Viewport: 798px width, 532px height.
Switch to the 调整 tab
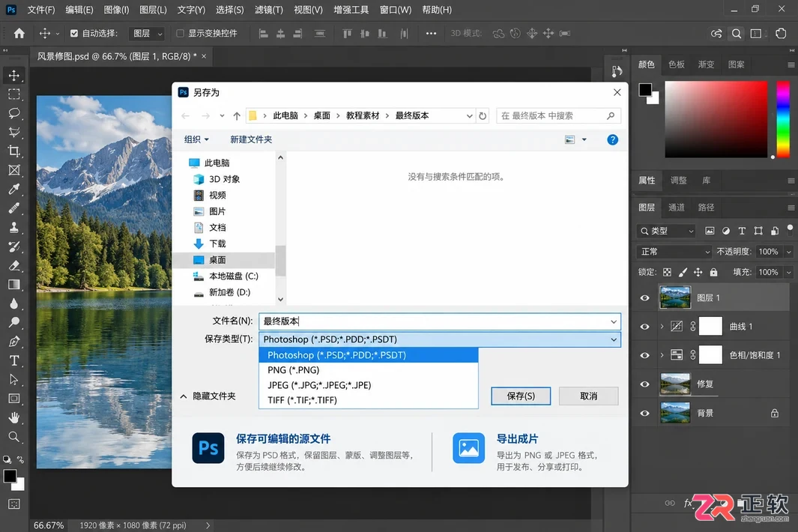pyautogui.click(x=678, y=181)
